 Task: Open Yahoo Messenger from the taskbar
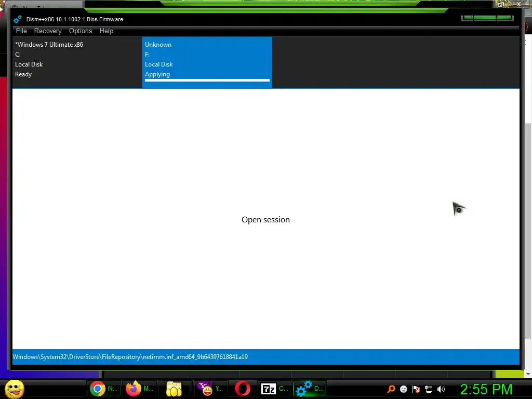click(x=210, y=389)
